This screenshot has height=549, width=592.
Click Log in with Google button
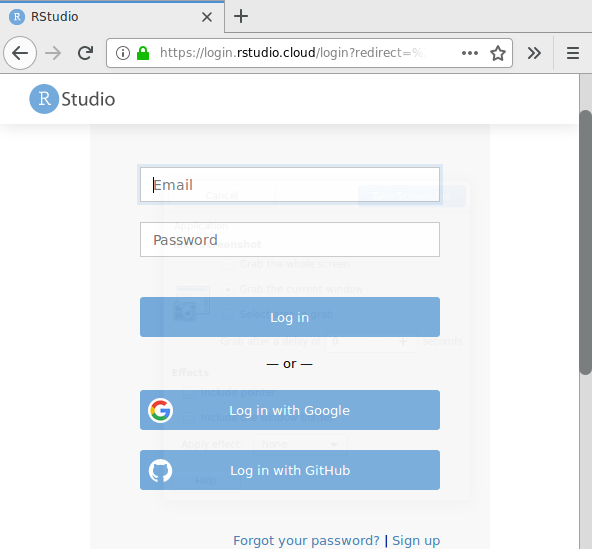click(290, 410)
